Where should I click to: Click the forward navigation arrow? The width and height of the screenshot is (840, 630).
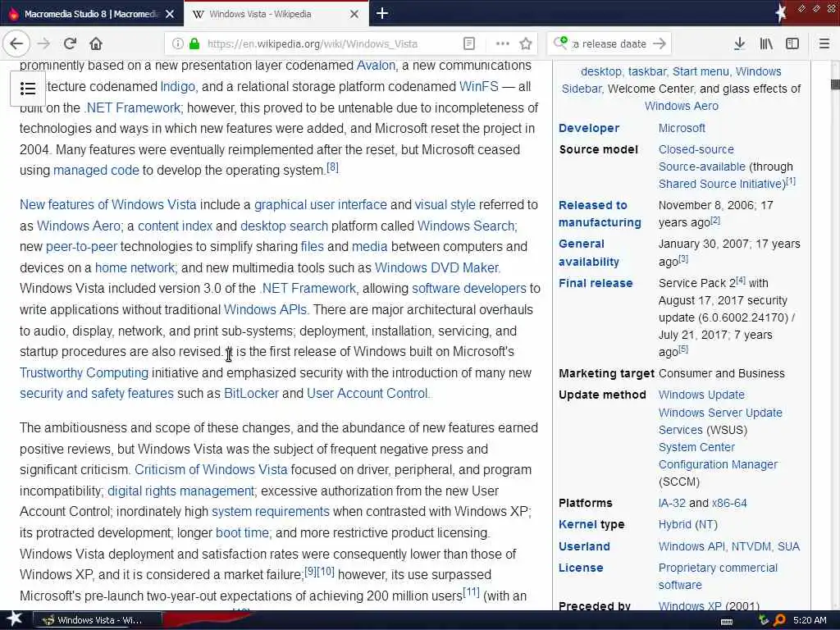[x=43, y=44]
